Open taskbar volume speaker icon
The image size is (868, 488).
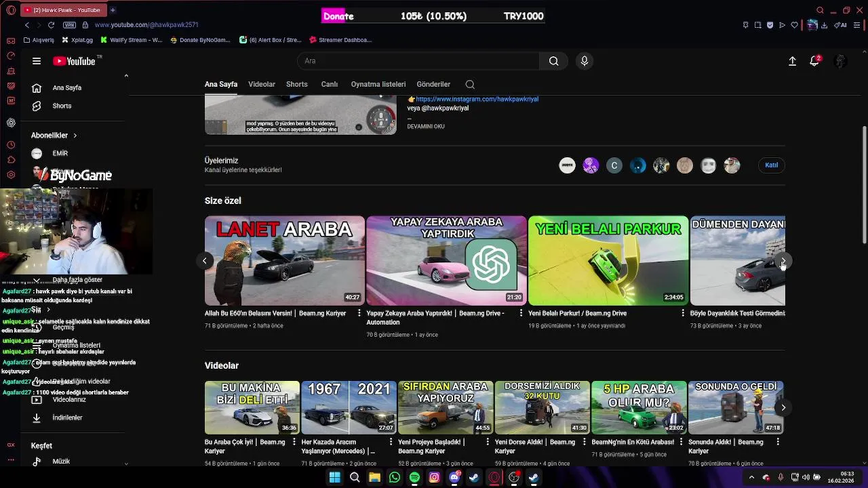[806, 478]
